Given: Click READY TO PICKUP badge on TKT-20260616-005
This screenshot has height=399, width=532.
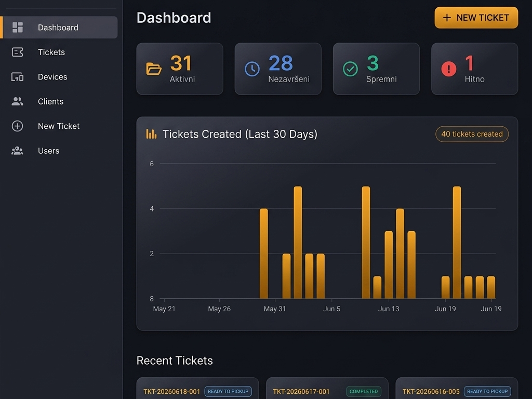Looking at the screenshot, I should 487,392.
